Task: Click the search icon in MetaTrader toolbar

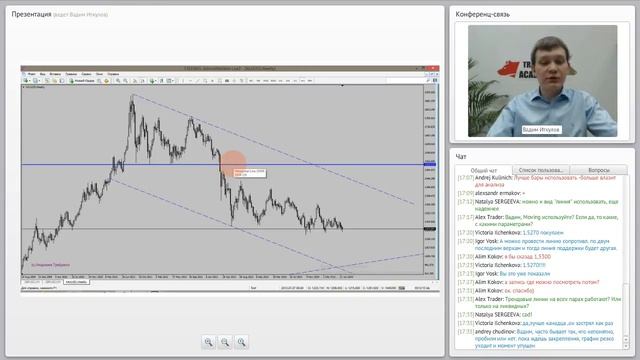Action: pyautogui.click(x=428, y=80)
